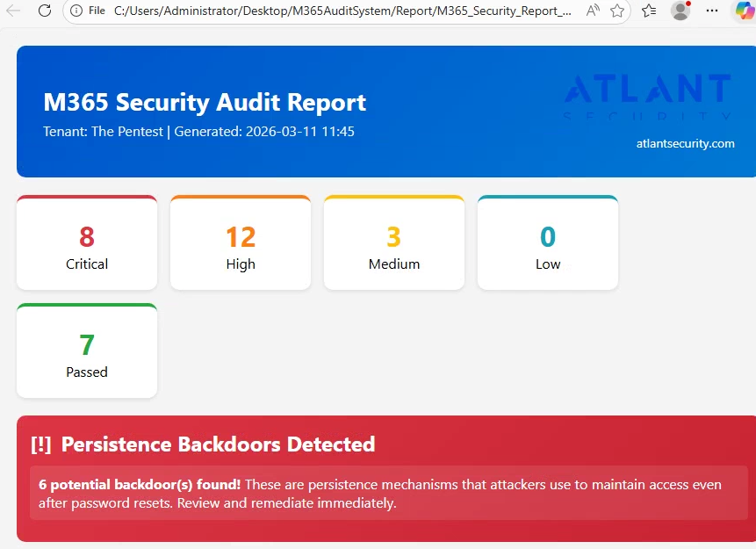756x549 pixels.
Task: Click the browser back arrow
Action: [x=13, y=11]
